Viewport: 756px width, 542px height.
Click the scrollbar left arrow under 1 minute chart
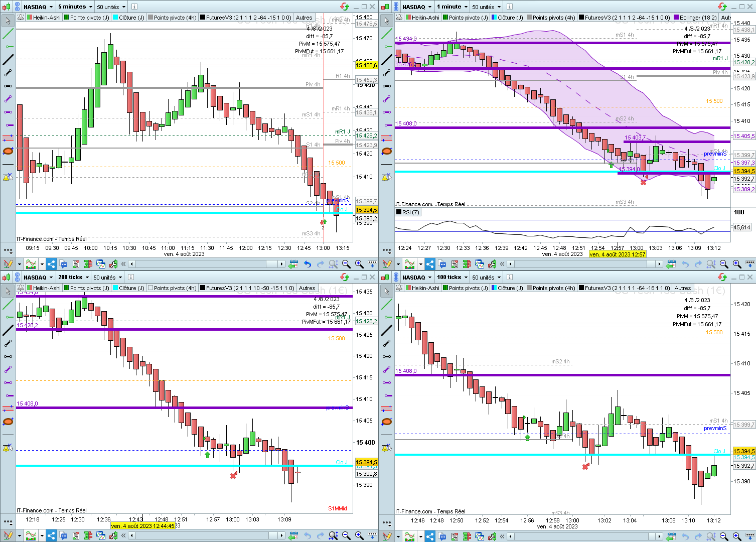510,264
